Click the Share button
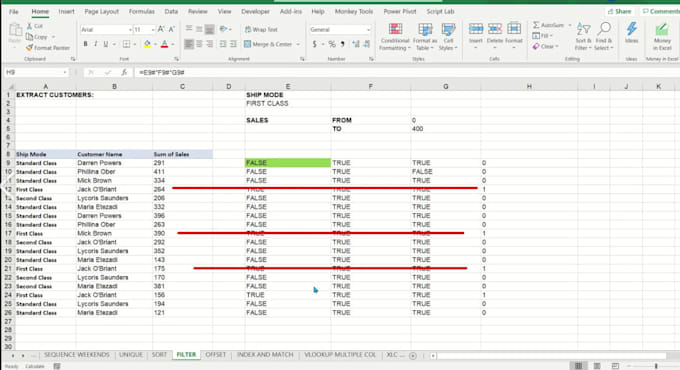This screenshot has width=680, height=370. (619, 12)
